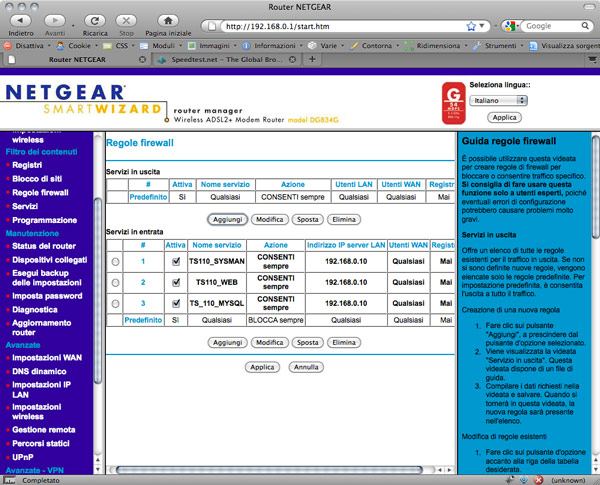Image resolution: width=600 pixels, height=485 pixels.
Task: Click Elimina under Servizi in entrata
Action: [344, 343]
